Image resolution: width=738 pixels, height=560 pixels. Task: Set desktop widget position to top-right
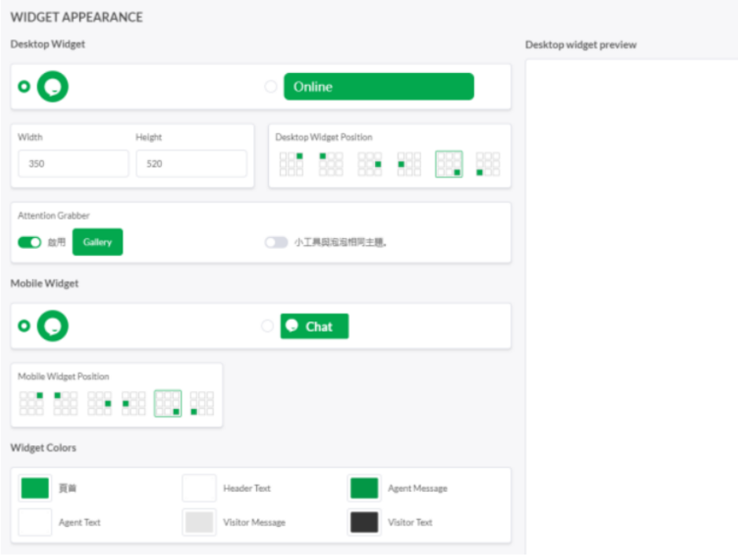pyautogui.click(x=292, y=164)
